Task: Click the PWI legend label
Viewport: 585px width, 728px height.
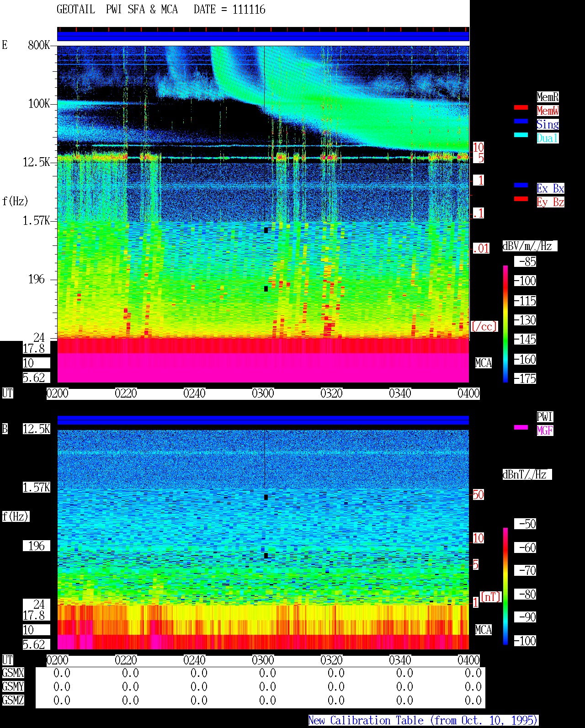Action: click(545, 417)
